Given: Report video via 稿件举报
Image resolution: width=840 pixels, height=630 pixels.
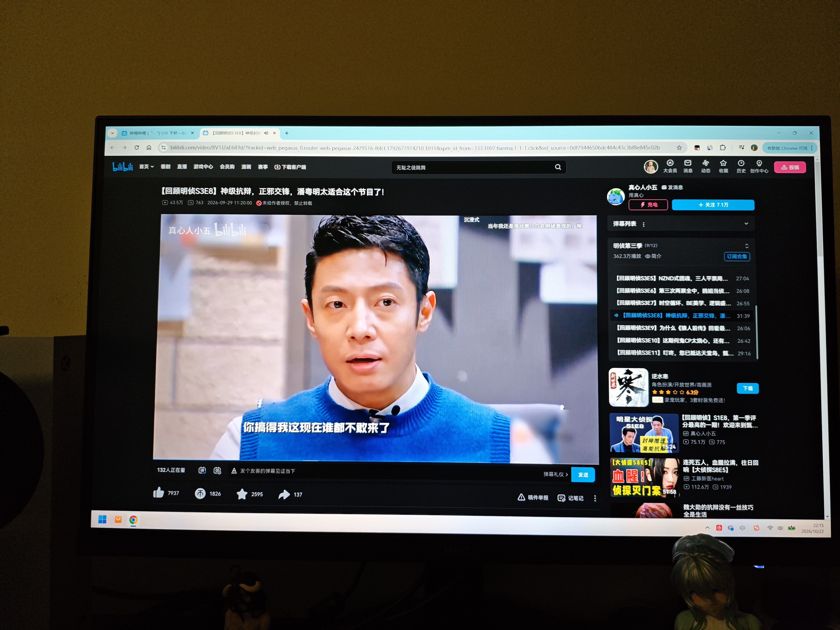Looking at the screenshot, I should tap(533, 497).
